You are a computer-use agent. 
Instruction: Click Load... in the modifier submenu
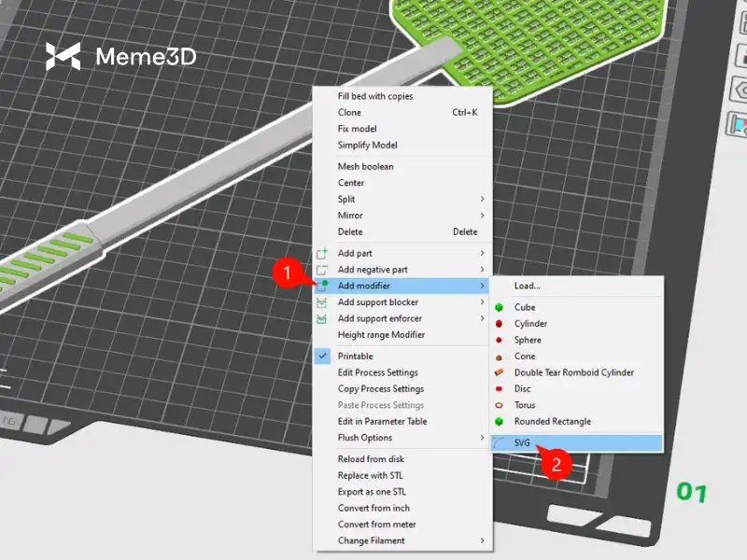click(528, 286)
